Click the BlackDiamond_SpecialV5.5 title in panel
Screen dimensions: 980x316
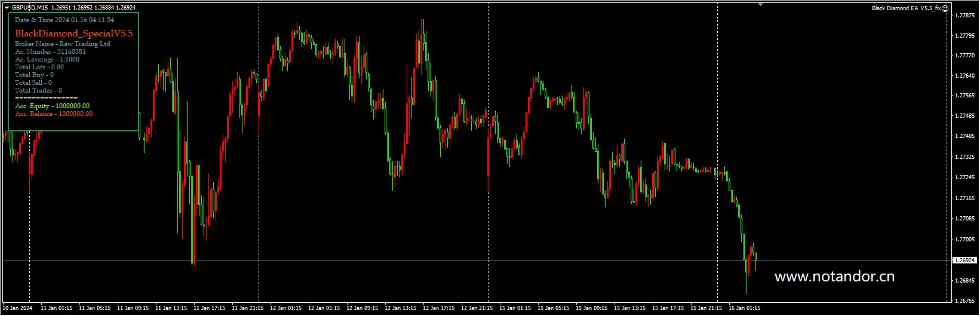pyautogui.click(x=73, y=33)
